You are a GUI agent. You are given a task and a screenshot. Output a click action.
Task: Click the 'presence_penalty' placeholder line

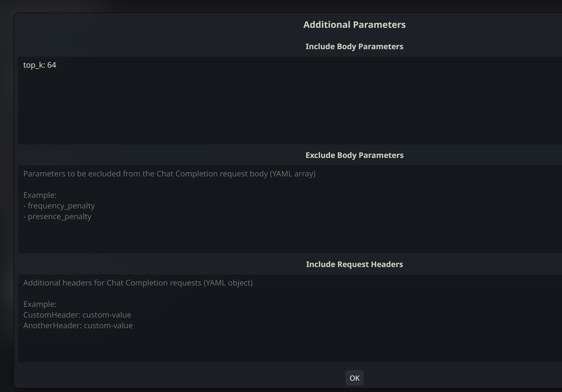[x=58, y=217]
